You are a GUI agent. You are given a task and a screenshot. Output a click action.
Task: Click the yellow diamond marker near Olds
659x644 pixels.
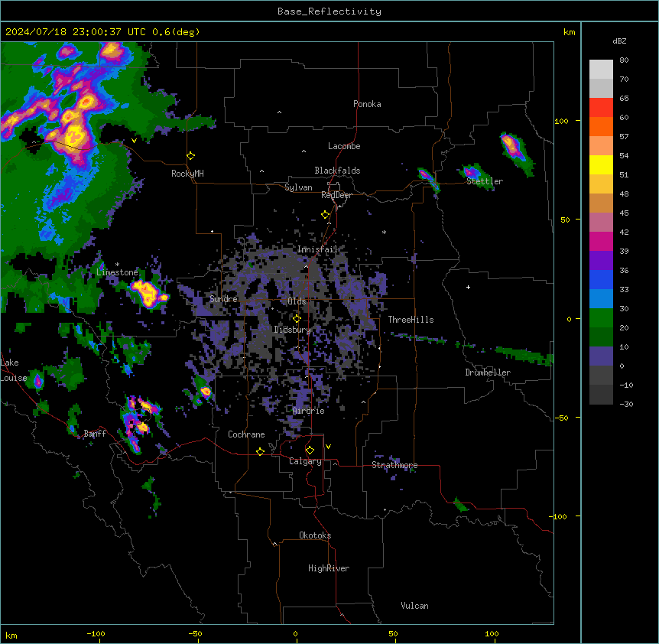297,319
